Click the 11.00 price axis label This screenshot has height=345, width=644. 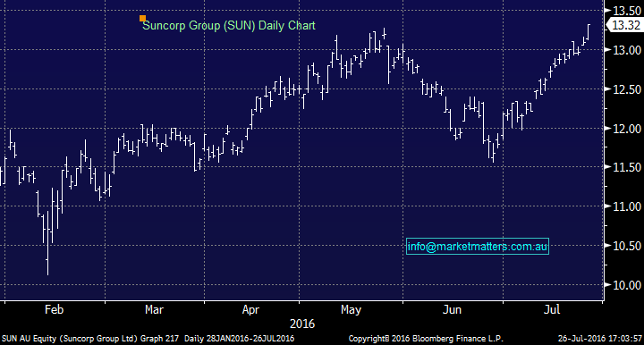coord(627,206)
